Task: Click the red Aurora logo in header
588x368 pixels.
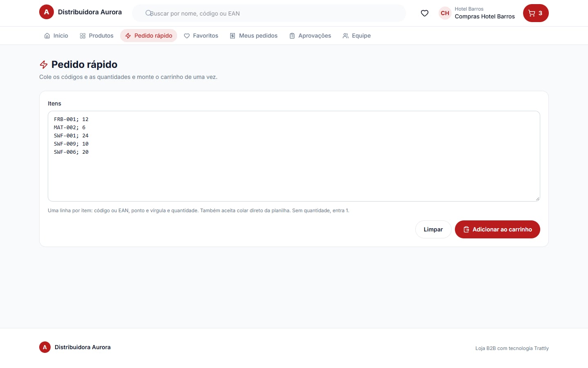Action: pos(47,12)
